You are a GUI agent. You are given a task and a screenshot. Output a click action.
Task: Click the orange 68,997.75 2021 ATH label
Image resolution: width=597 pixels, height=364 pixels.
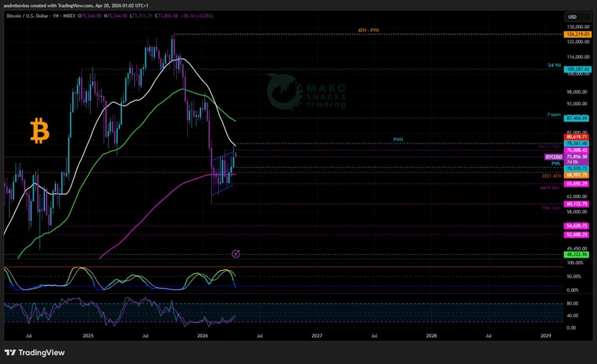(x=578, y=175)
